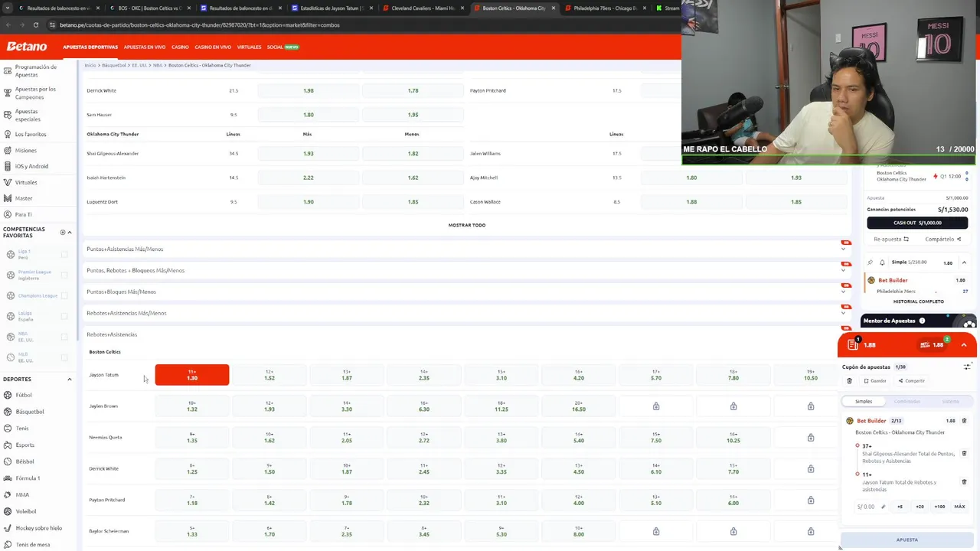Open betslip settings sliders icon

point(967,367)
